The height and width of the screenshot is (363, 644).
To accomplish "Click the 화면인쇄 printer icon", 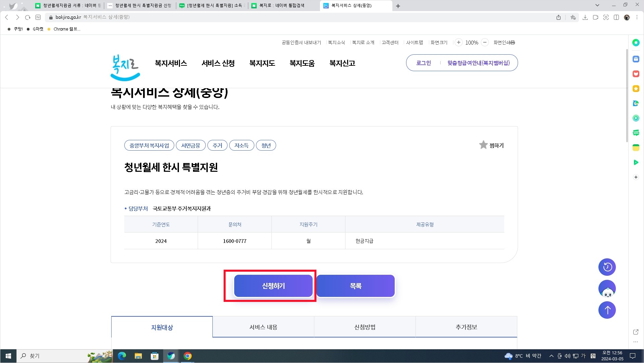I will coord(513,43).
